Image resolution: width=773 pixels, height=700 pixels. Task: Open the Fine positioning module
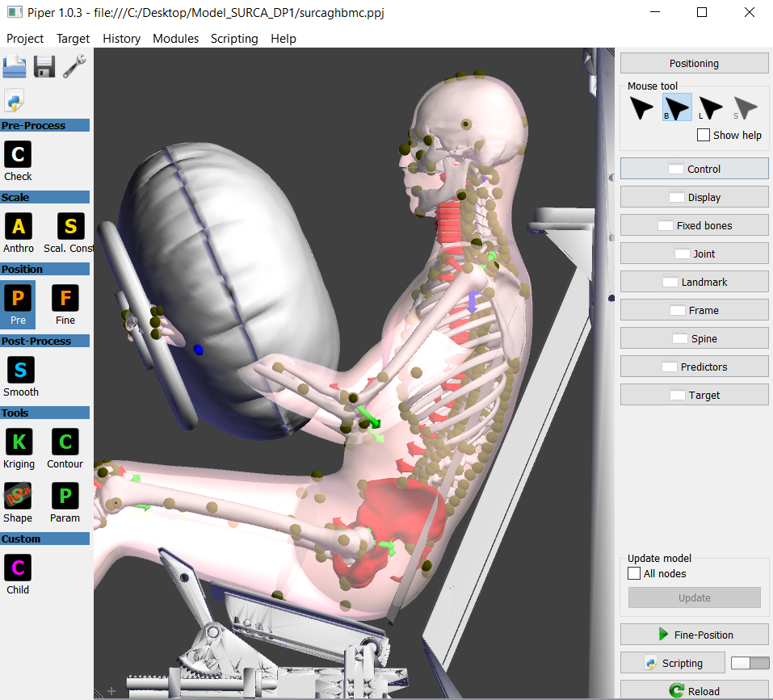click(65, 304)
